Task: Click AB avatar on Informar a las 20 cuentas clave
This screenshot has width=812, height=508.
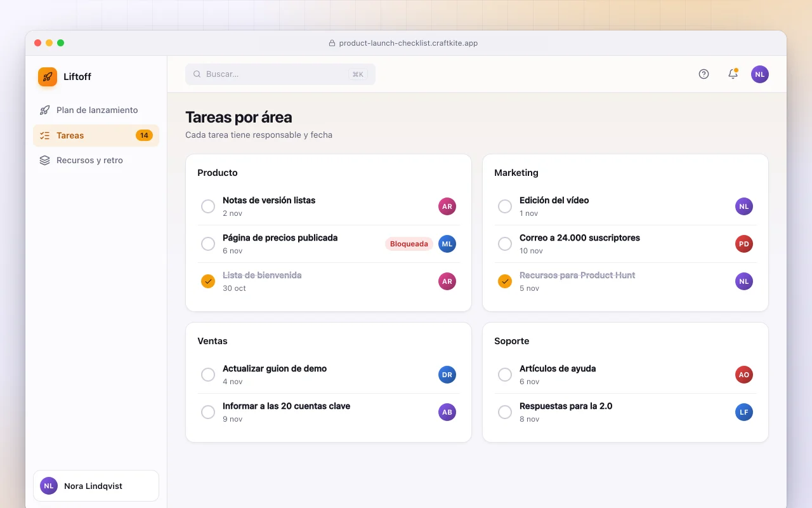Action: click(447, 412)
